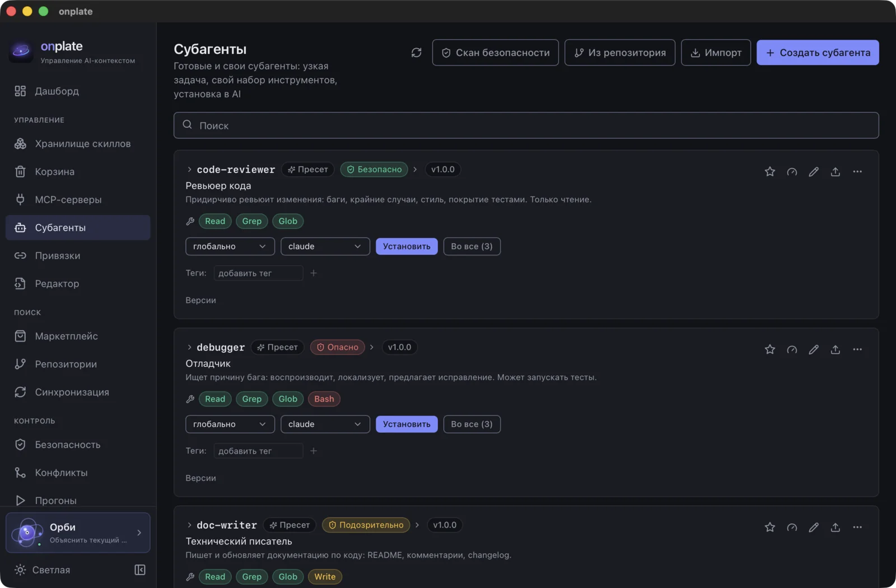This screenshot has height=588, width=896.
Task: Open the Дашборд page
Action: click(x=78, y=91)
